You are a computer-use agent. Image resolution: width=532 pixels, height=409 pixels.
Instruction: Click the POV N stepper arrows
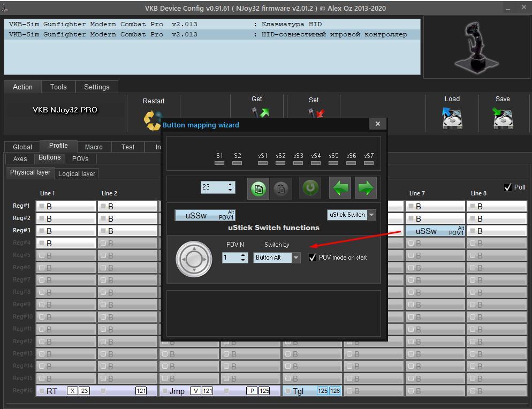243,257
